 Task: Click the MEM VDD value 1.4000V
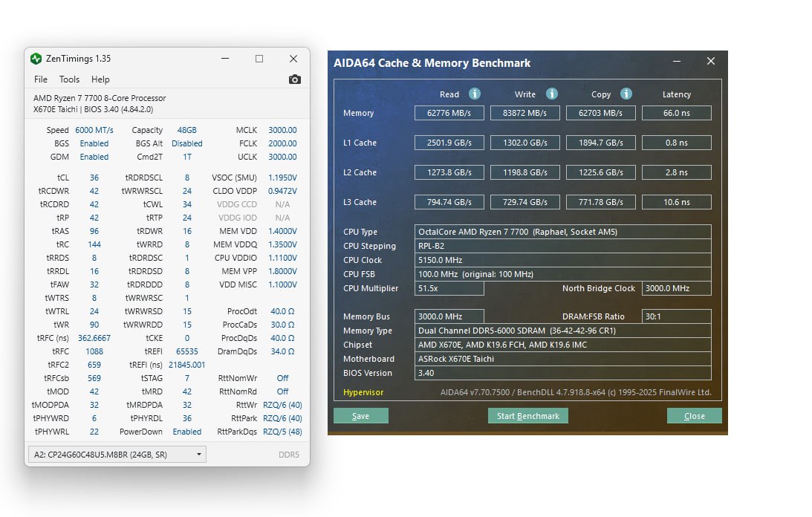pyautogui.click(x=282, y=231)
